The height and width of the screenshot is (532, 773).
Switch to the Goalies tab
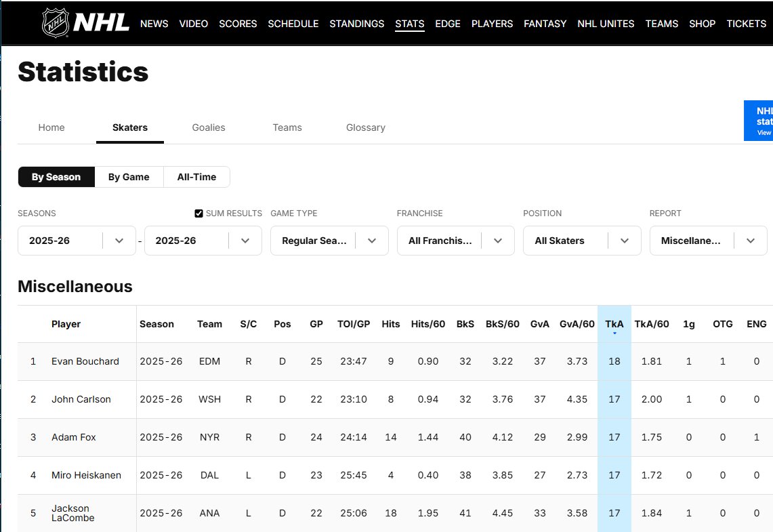[x=208, y=127]
